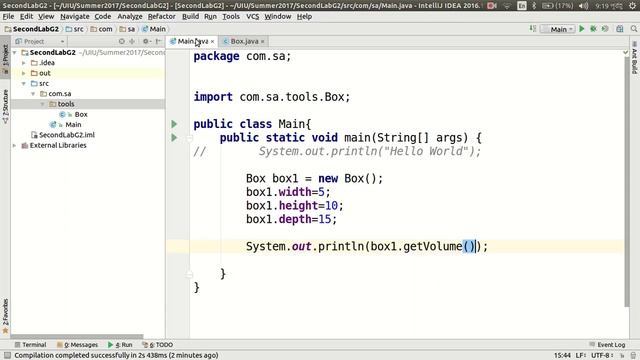Click SecondLabG2 breadcrumb in navigation bar
This screenshot has height=360, width=640.
click(32, 29)
